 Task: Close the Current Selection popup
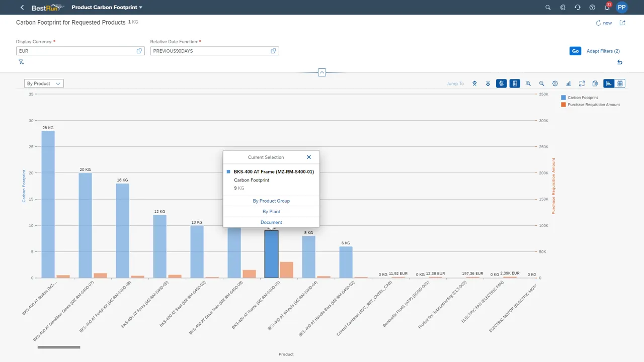(x=309, y=157)
